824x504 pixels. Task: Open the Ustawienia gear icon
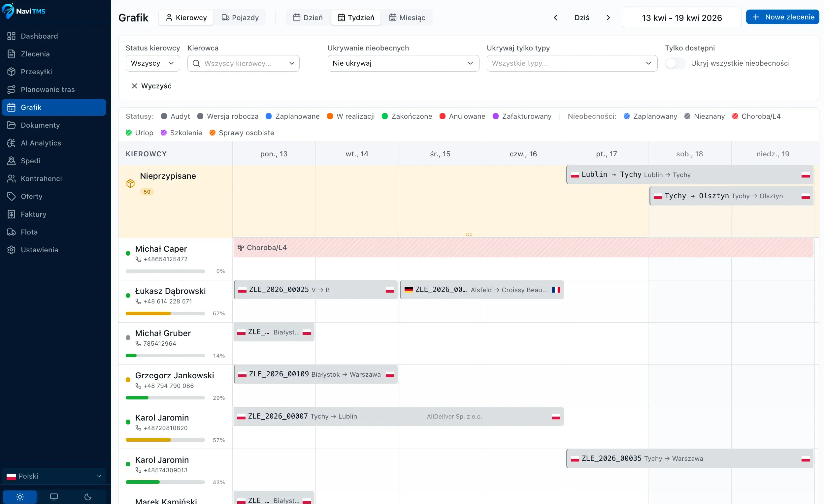tap(11, 250)
